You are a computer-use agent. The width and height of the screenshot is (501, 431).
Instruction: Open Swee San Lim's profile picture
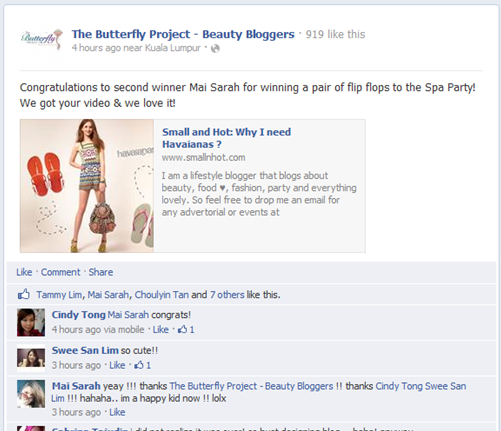(31, 358)
